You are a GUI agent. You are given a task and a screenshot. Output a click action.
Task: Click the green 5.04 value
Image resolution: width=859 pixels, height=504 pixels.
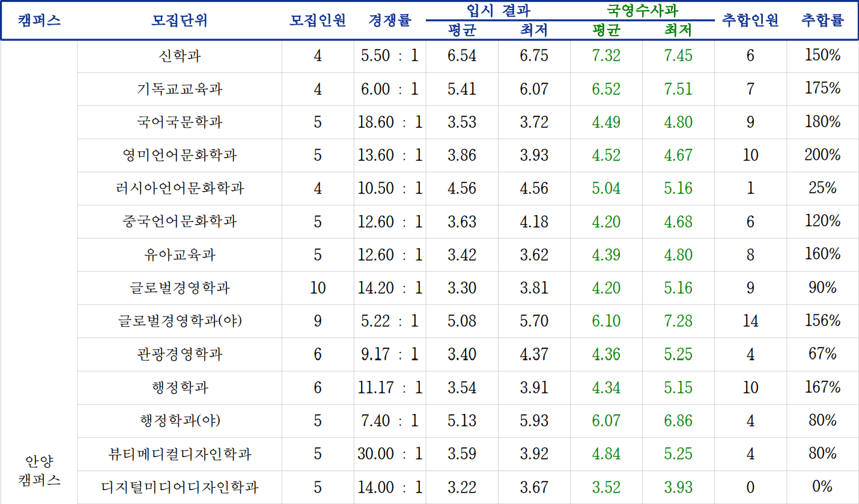point(606,188)
